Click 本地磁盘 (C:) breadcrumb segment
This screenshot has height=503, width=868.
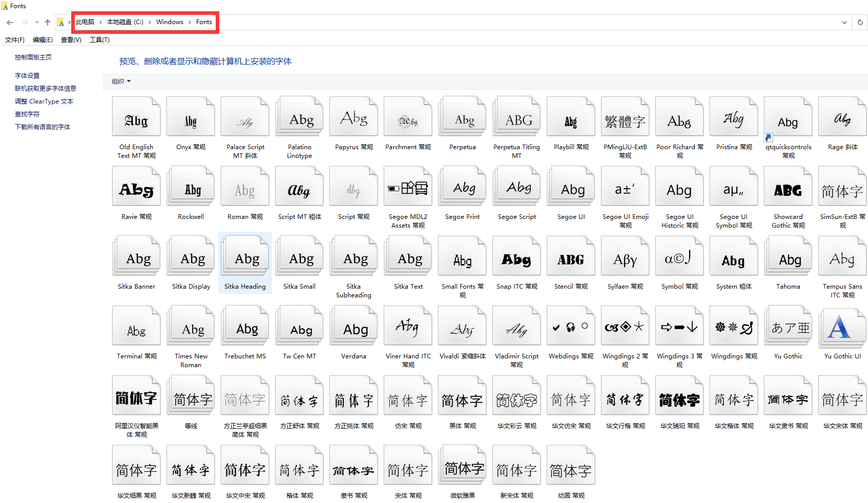pyautogui.click(x=125, y=22)
